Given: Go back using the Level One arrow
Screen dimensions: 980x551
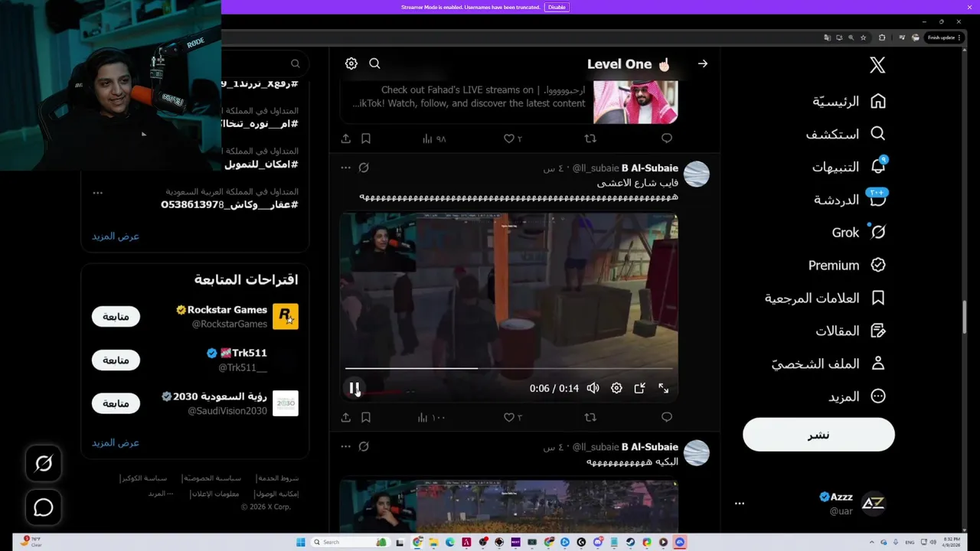Looking at the screenshot, I should coord(703,64).
